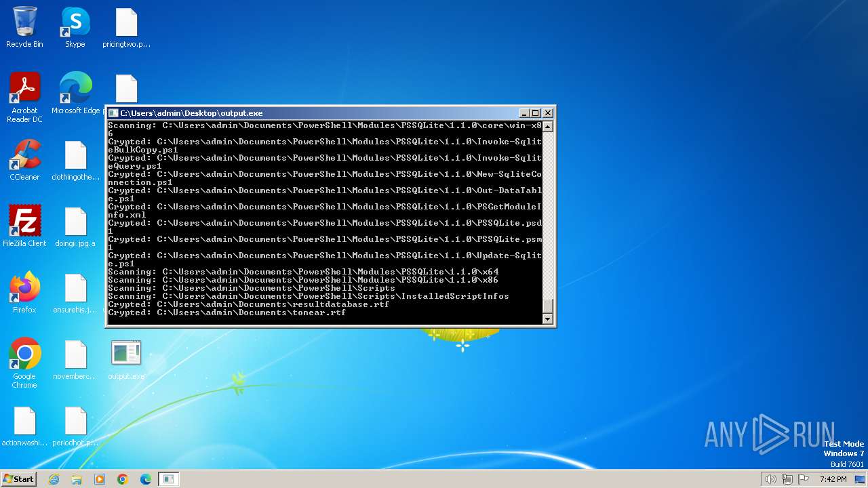868x488 pixels.
Task: Select the blank file icon behind console window
Action: pyautogui.click(x=126, y=89)
